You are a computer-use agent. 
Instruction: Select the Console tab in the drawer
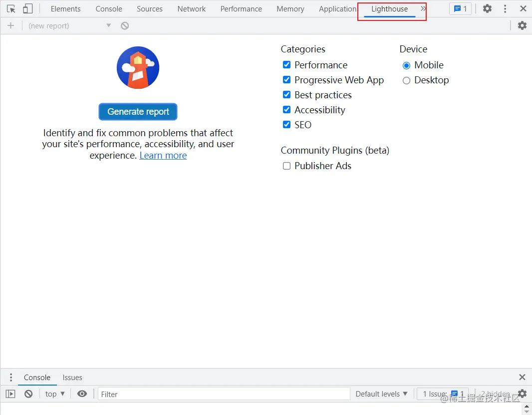37,378
